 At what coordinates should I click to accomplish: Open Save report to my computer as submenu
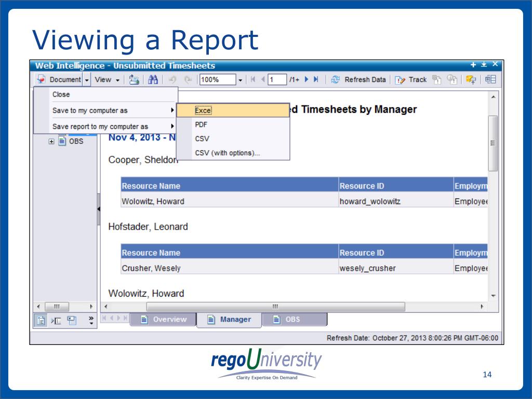(105, 127)
